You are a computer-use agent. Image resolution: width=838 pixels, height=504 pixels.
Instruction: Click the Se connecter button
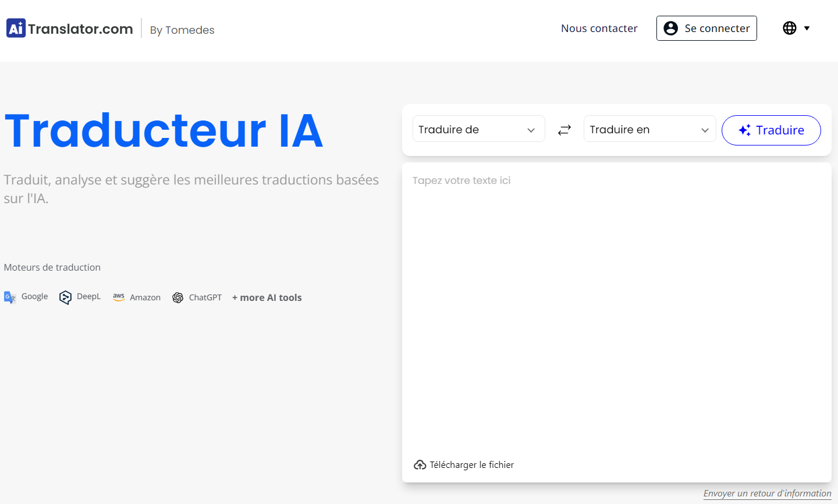(x=706, y=28)
